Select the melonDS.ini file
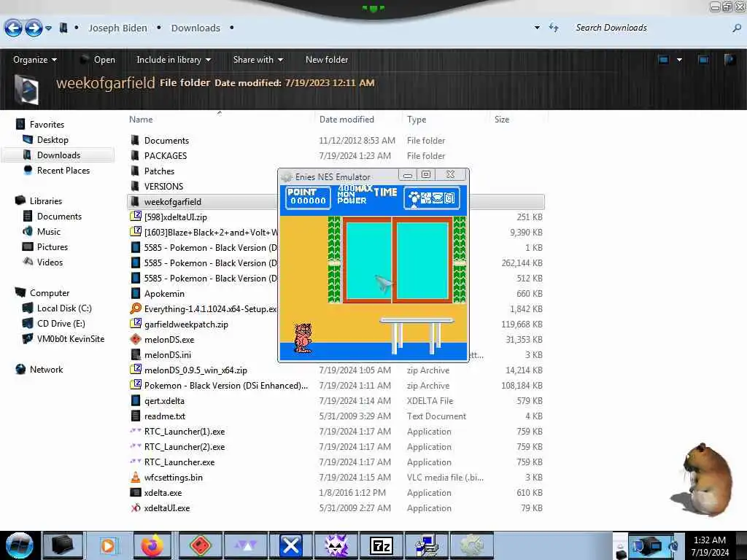 click(x=167, y=355)
